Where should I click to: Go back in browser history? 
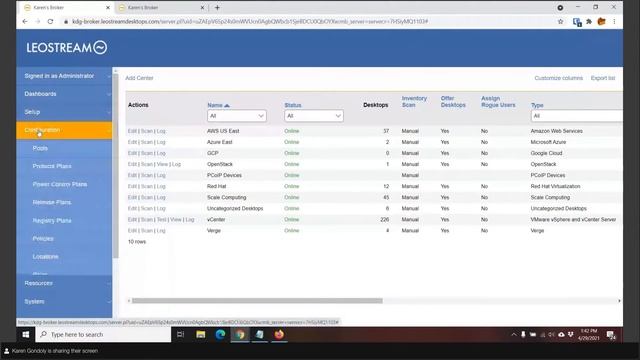(x=25, y=22)
